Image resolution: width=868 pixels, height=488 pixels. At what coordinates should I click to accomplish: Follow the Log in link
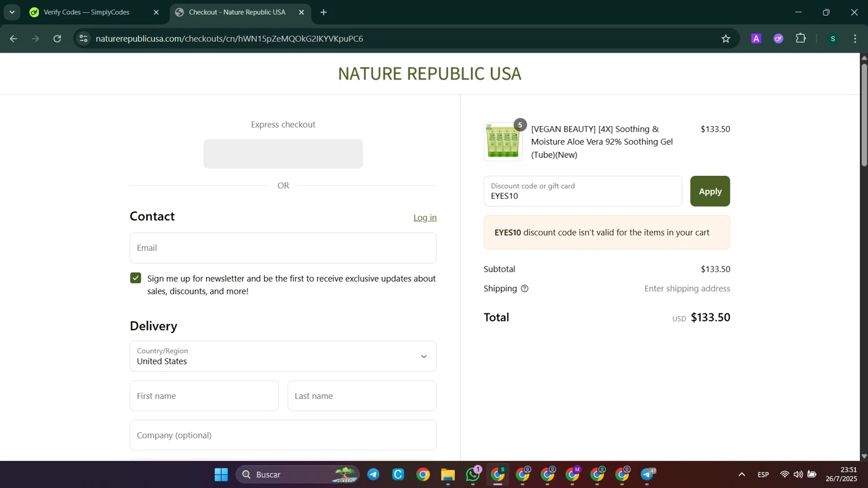point(425,217)
